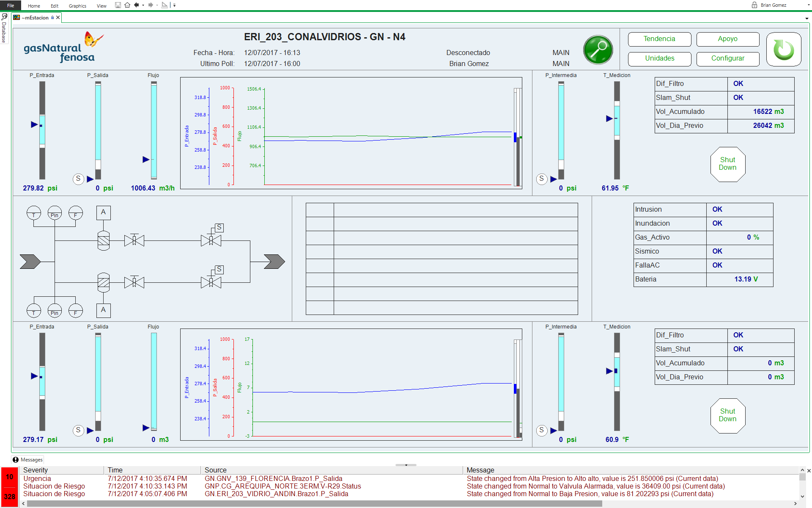This screenshot has height=508, width=812.
Task: Click the Configurar button
Action: tap(727, 58)
